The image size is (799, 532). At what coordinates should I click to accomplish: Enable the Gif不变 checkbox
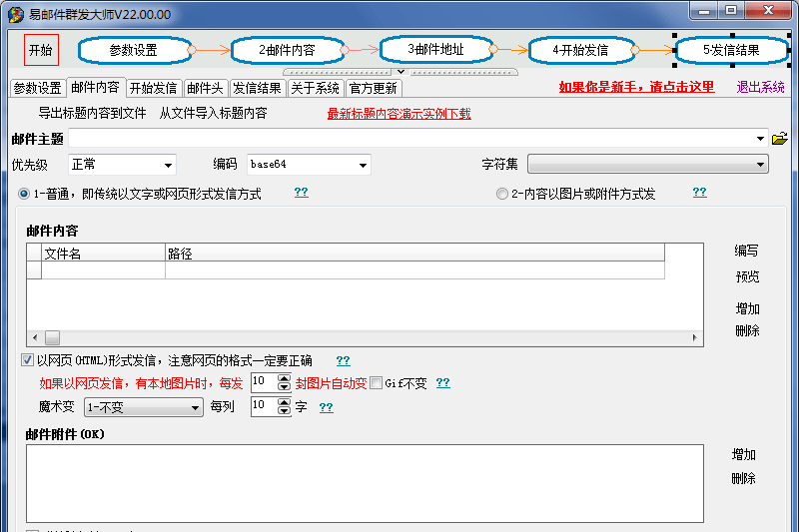coord(377,383)
